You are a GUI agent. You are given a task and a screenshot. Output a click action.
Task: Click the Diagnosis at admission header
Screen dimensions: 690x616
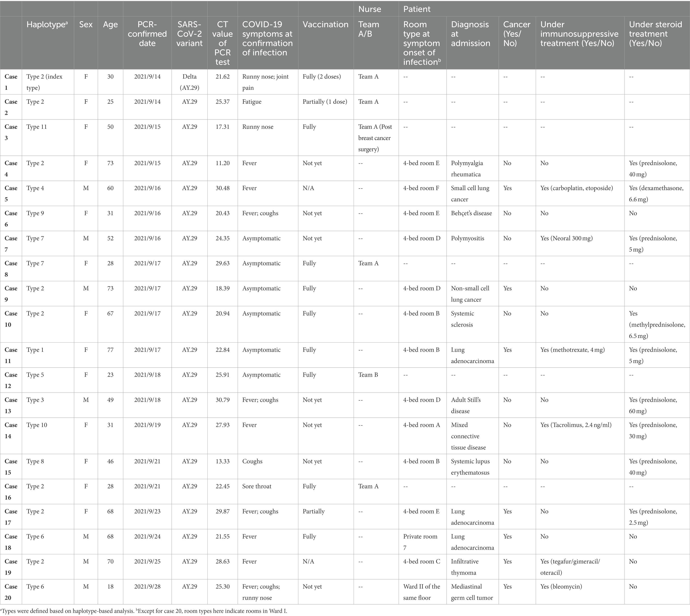click(x=470, y=34)
